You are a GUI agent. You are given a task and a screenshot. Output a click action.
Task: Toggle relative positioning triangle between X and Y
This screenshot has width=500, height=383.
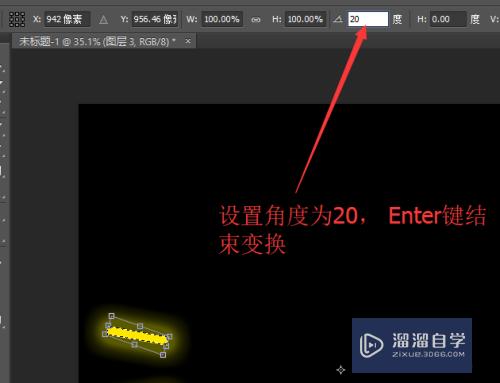[x=104, y=20]
